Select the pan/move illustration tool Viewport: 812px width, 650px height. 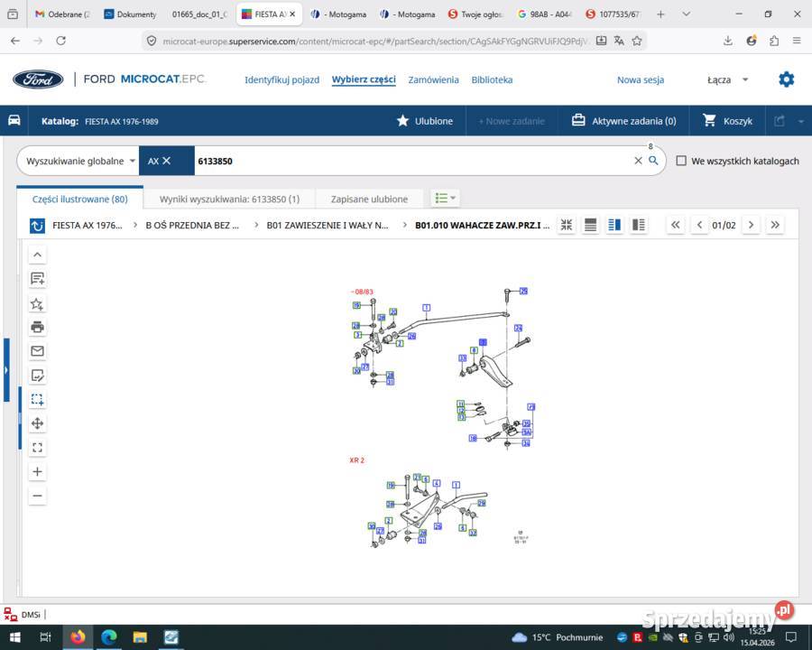point(37,423)
